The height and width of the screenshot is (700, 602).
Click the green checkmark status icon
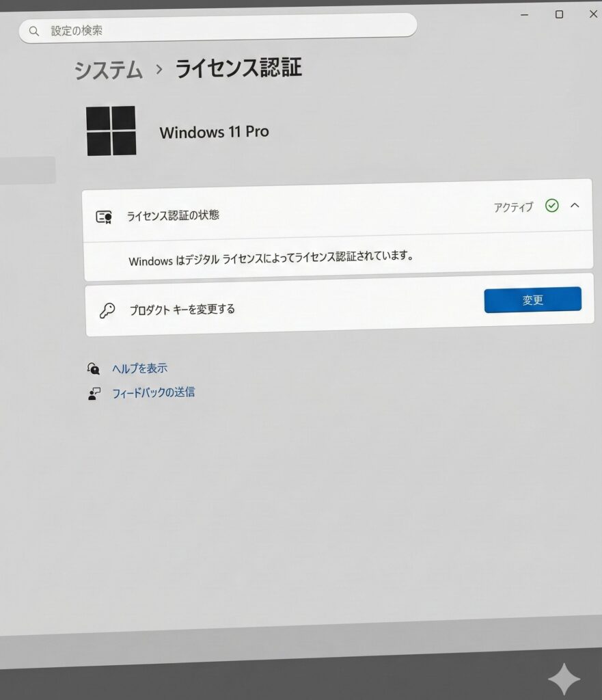click(552, 205)
